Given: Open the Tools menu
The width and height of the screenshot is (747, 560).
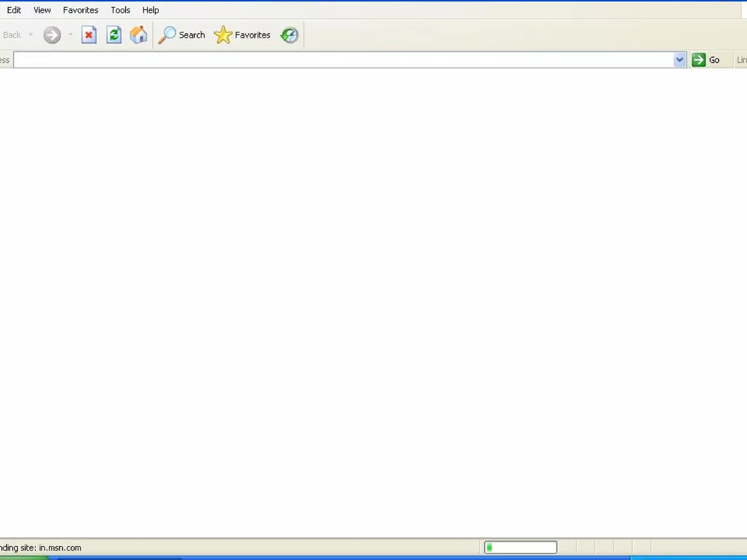Looking at the screenshot, I should [120, 10].
